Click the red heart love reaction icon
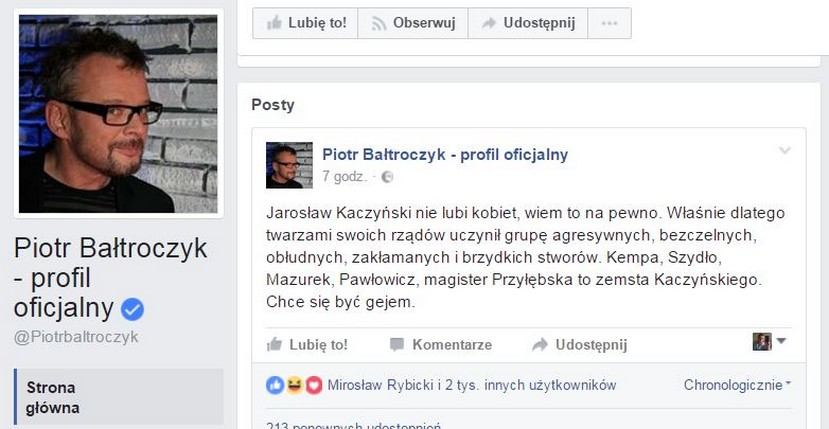Image resolution: width=829 pixels, height=429 pixels. point(314,385)
